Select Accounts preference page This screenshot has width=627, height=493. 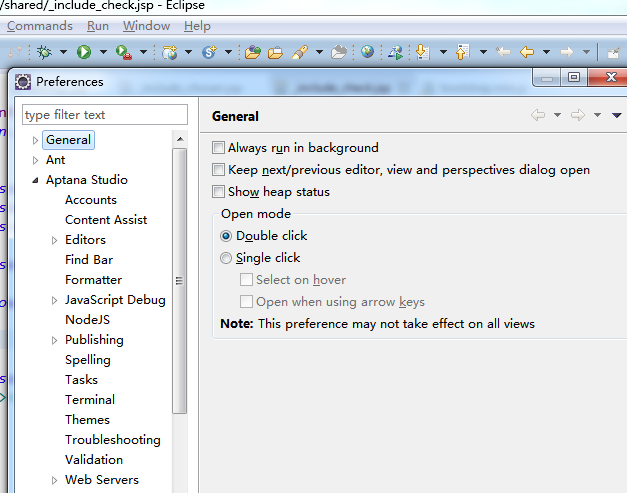click(x=91, y=200)
